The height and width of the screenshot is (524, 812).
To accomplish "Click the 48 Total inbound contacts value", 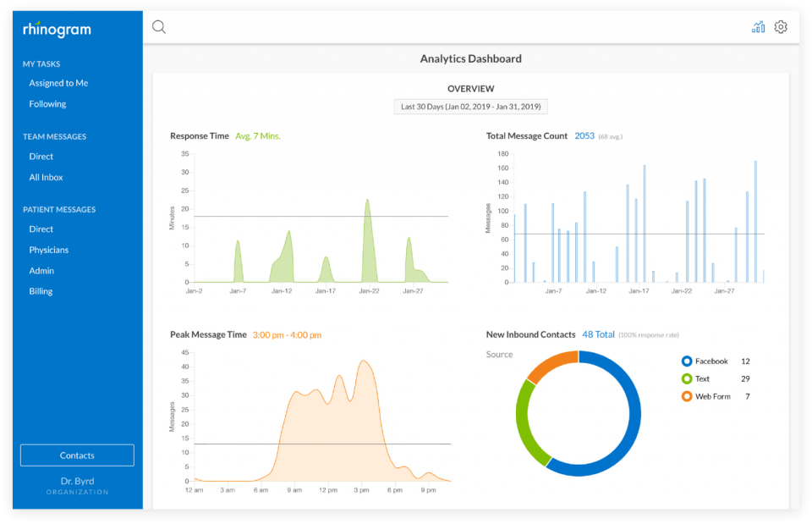I will click(598, 334).
